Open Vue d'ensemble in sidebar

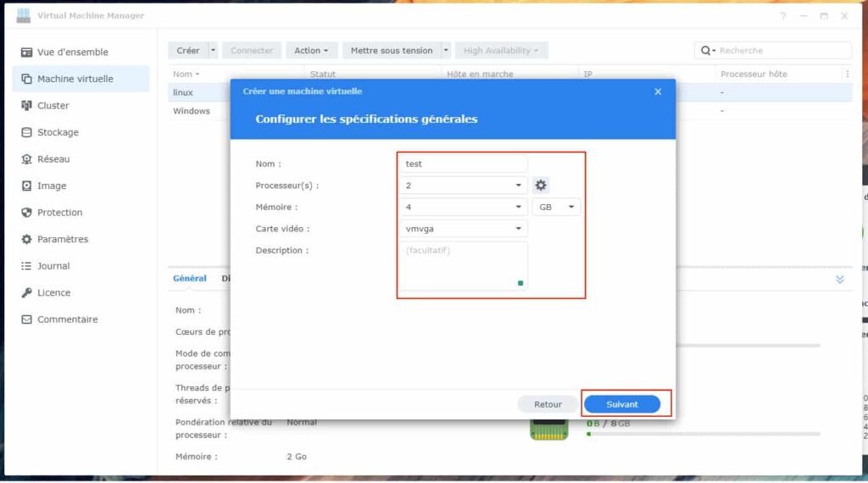[73, 52]
